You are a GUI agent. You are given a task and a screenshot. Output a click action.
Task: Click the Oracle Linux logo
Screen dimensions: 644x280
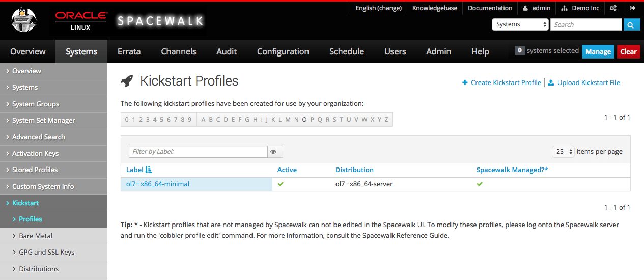[81, 21]
